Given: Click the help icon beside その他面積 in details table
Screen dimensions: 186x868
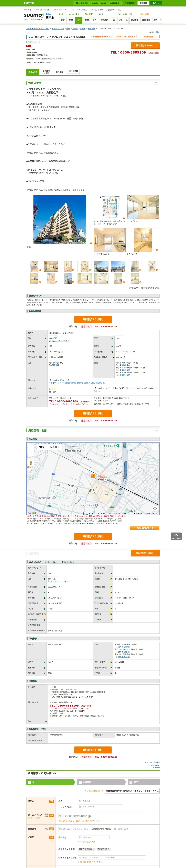Looking at the screenshot, I should click(x=112, y=352).
